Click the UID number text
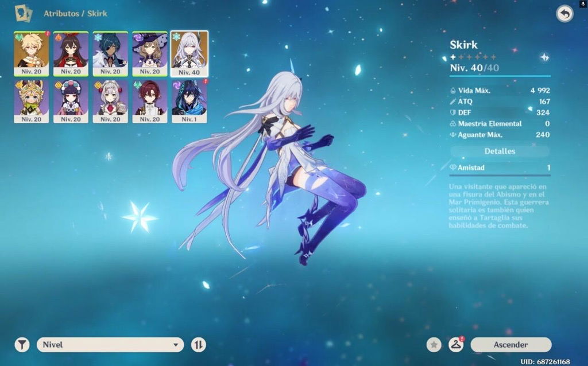 (546, 361)
